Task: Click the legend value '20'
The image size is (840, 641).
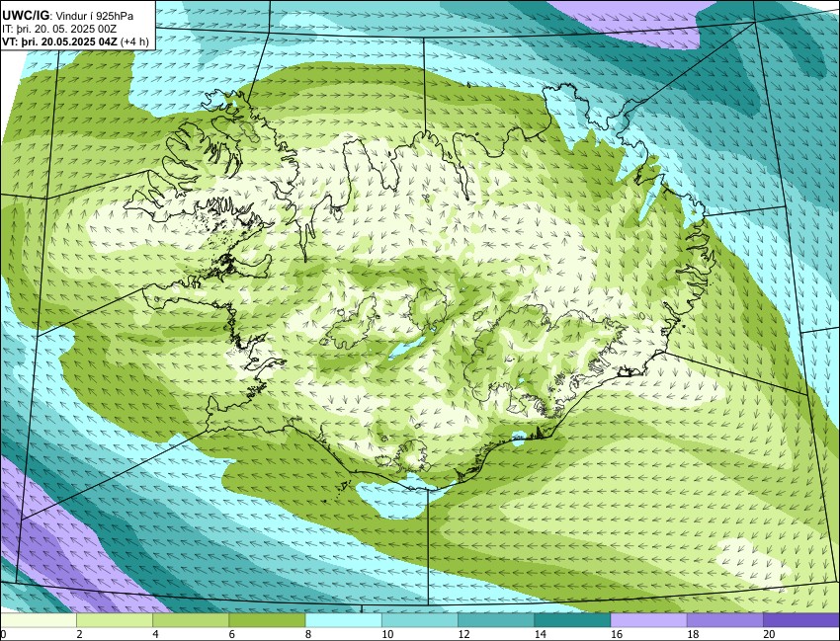Action: (768, 634)
